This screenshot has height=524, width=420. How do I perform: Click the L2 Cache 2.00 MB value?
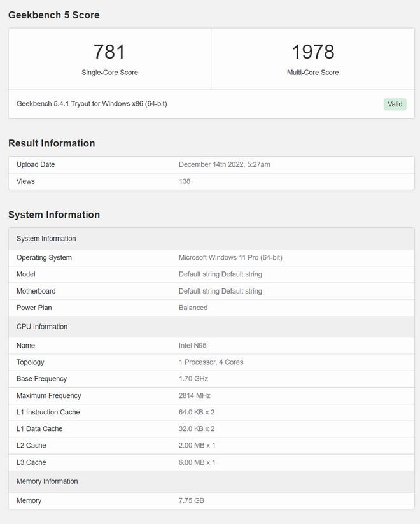[x=197, y=445]
